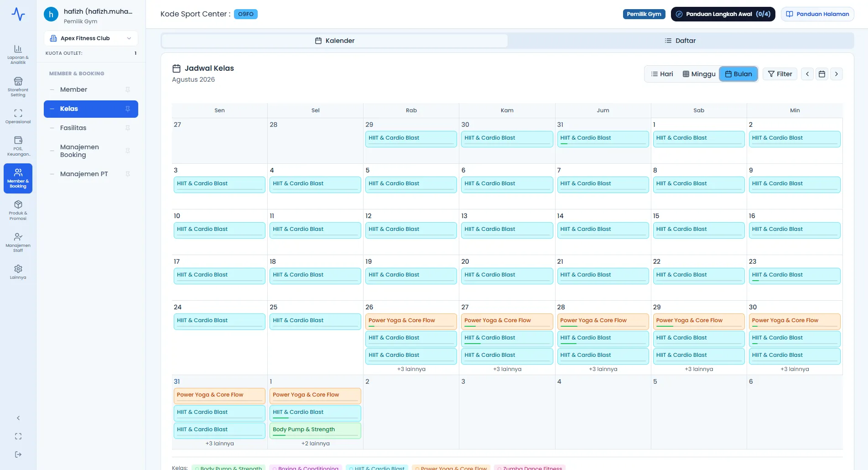868x470 pixels.
Task: Pin the Manajemen PT menu item
Action: 128,174
